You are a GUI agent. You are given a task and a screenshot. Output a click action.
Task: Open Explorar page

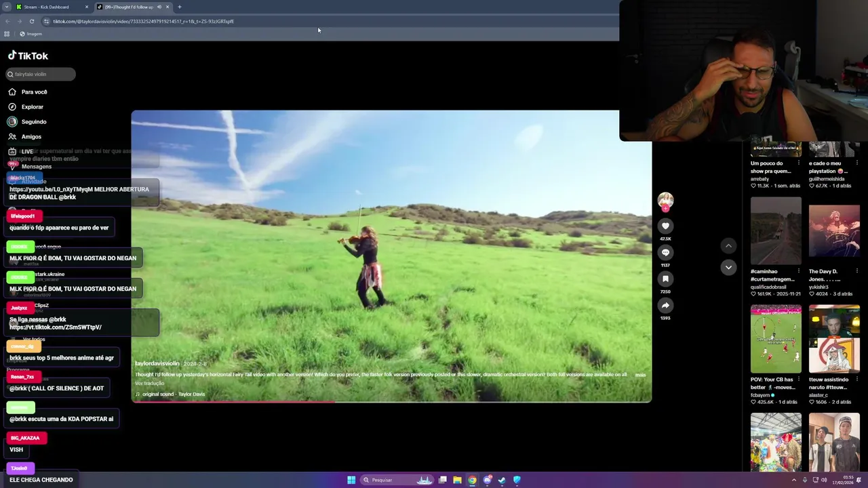pos(33,106)
